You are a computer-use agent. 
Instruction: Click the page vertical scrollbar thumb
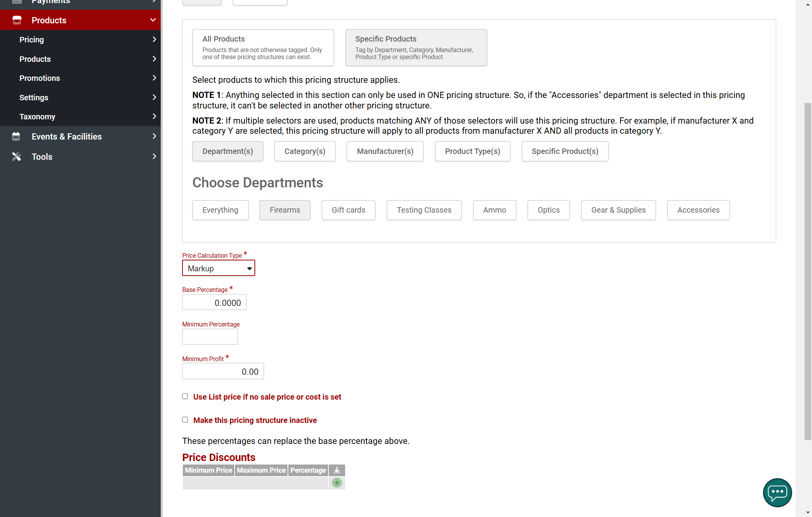(808, 271)
